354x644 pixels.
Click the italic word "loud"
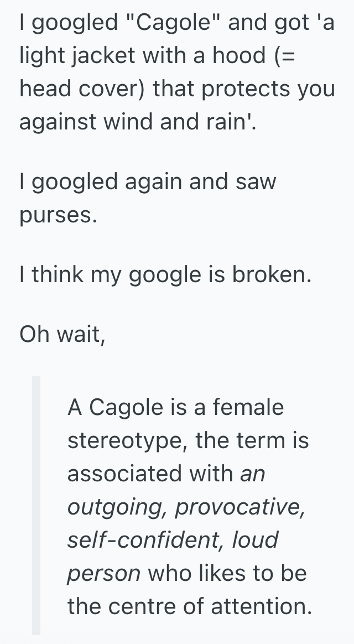click(255, 539)
